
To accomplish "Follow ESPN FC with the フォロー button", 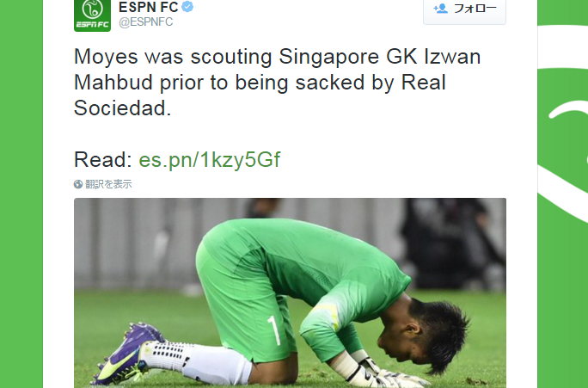I will tap(464, 10).
